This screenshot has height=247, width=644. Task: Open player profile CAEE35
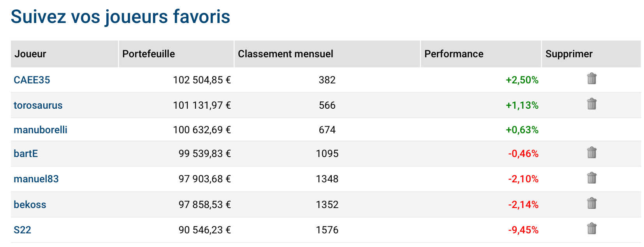pos(32,80)
